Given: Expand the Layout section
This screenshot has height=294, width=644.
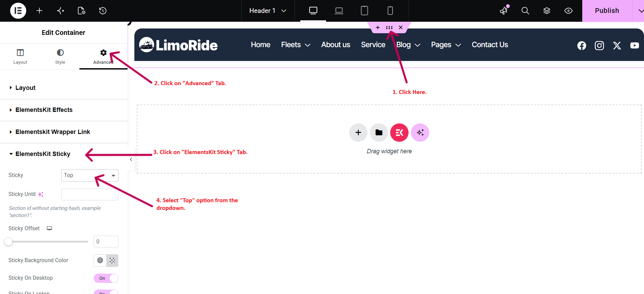Looking at the screenshot, I should point(64,88).
